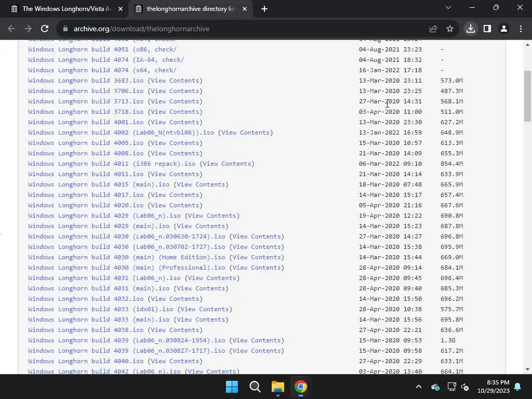The image size is (532, 399).
Task: Click the Chrome taskbar icon
Action: [x=300, y=387]
